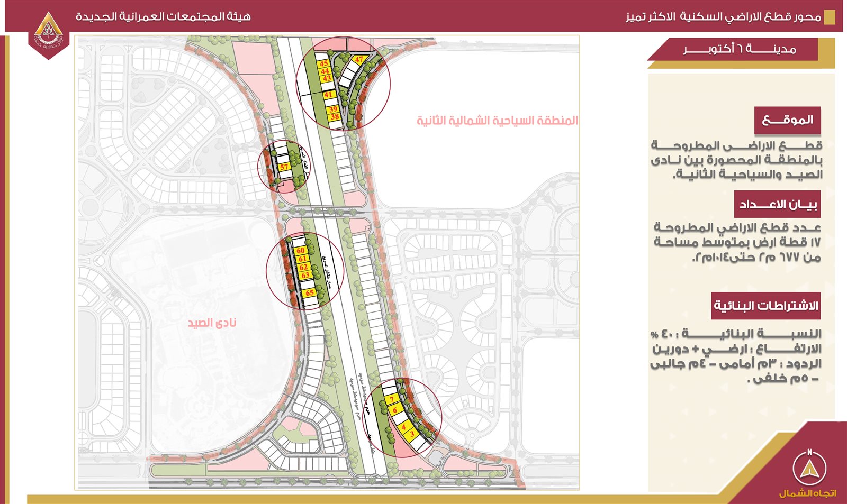Image resolution: width=847 pixels, height=504 pixels.
Task: Click the north direction compass icon
Action: tap(809, 468)
